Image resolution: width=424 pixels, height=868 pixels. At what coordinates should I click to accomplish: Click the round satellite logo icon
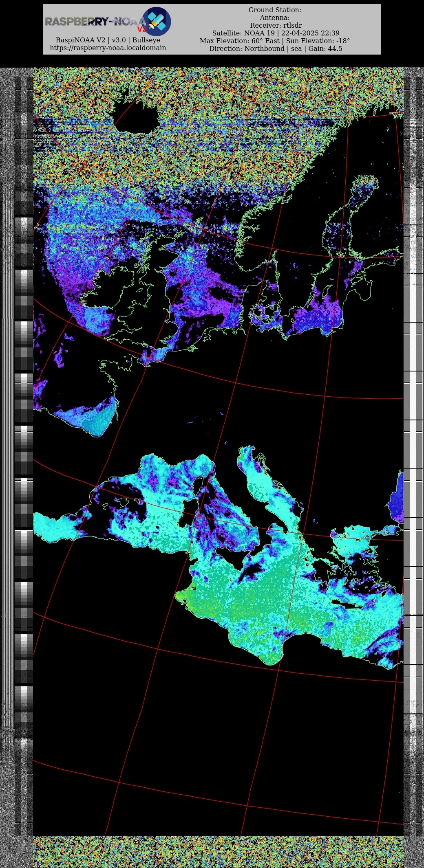(x=157, y=22)
